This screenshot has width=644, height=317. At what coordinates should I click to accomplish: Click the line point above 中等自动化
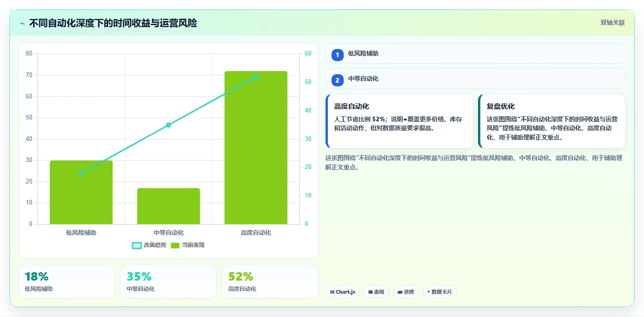click(x=168, y=125)
